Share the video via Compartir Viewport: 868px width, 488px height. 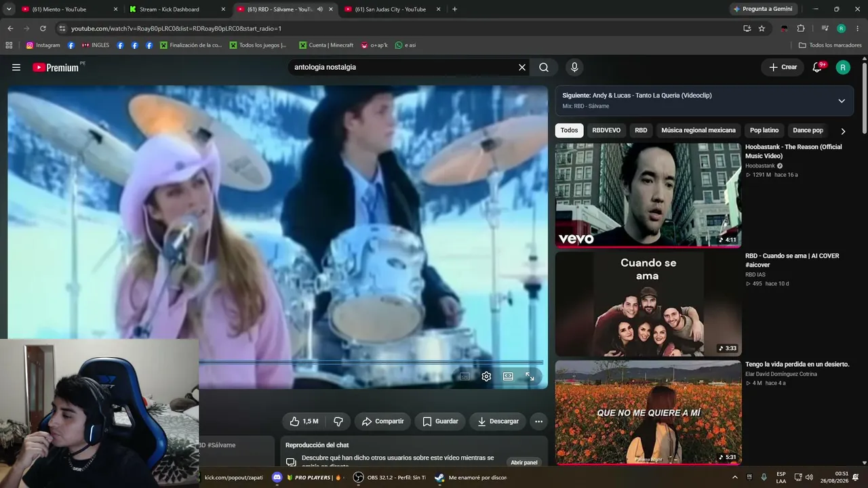pyautogui.click(x=382, y=421)
